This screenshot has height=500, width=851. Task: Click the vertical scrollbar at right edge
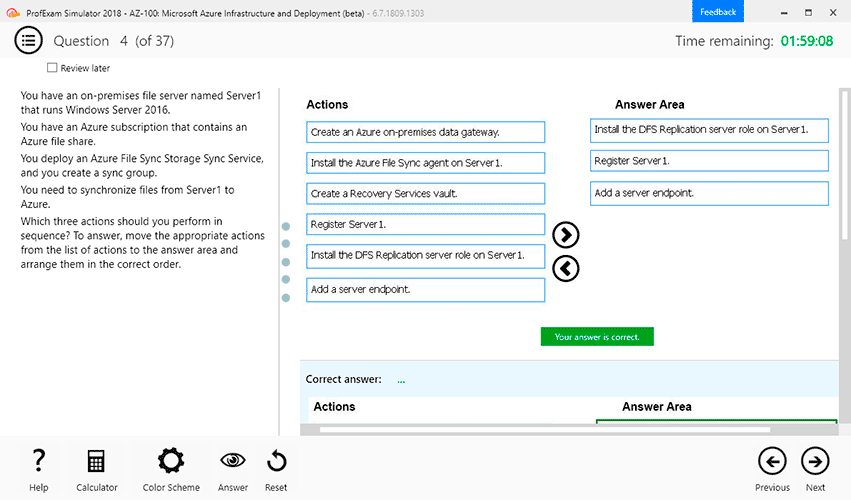coord(844,165)
